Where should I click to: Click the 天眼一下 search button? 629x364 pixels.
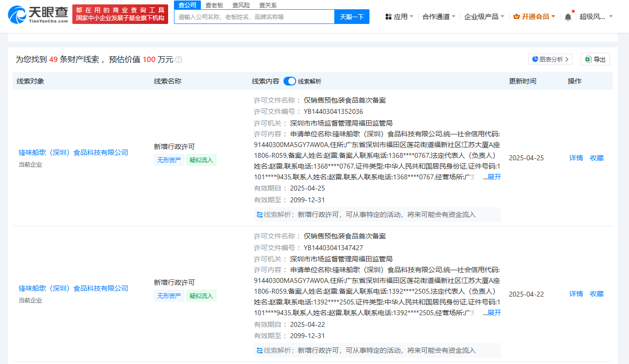pos(352,17)
